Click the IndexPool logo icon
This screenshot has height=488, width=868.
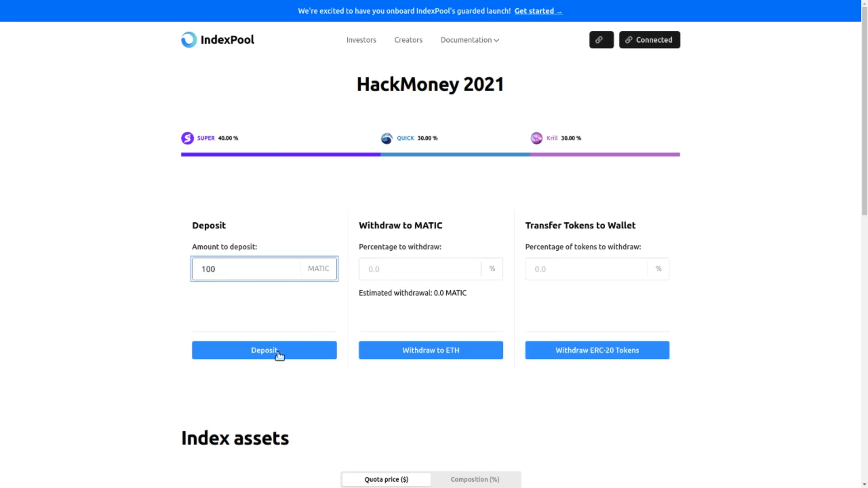click(189, 39)
